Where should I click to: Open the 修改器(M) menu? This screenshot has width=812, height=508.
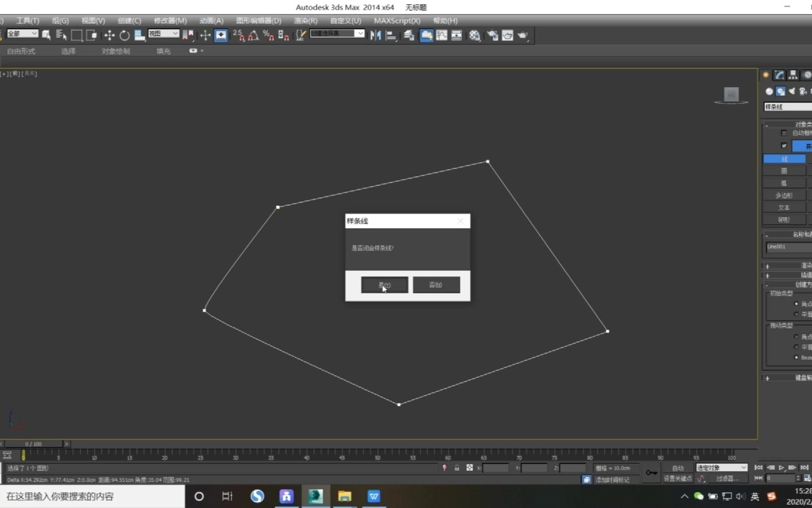(x=170, y=21)
